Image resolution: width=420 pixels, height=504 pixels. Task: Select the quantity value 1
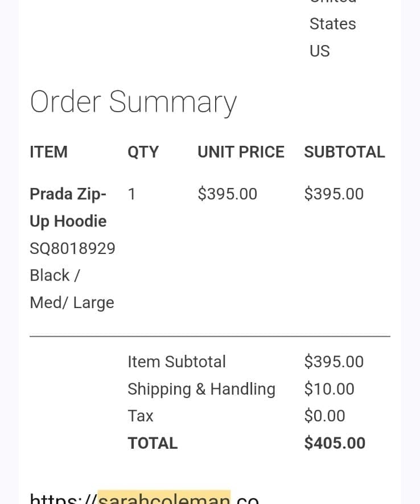click(x=131, y=194)
